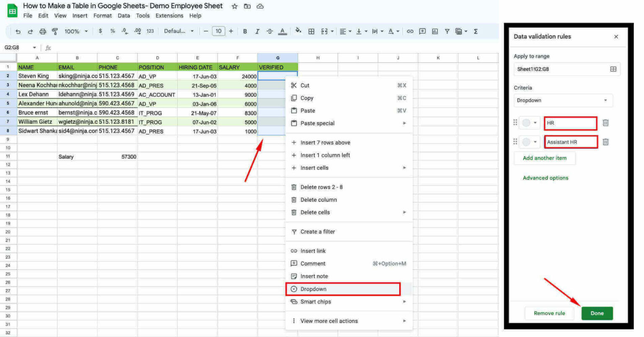
Task: Toggle strikethrough formatting
Action: tap(270, 31)
